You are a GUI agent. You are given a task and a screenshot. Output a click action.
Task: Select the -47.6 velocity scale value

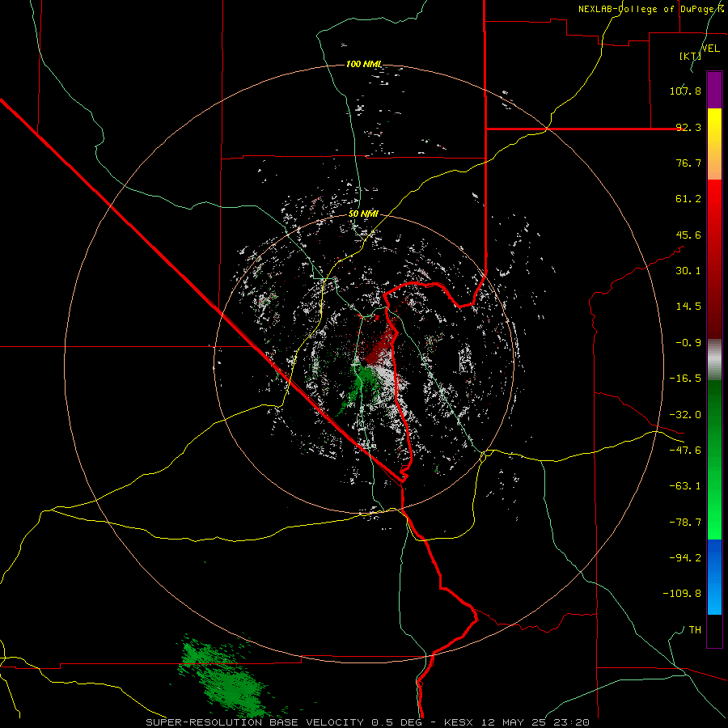pos(685,451)
